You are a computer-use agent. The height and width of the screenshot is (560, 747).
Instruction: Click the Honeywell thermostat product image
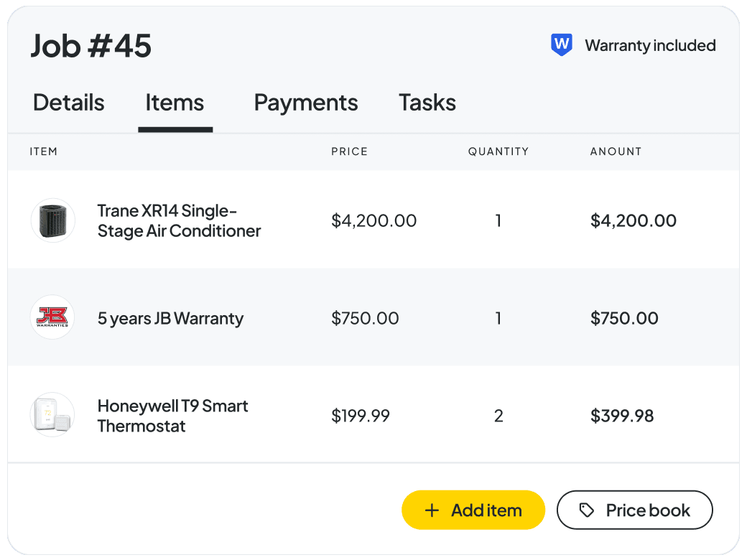pyautogui.click(x=52, y=415)
